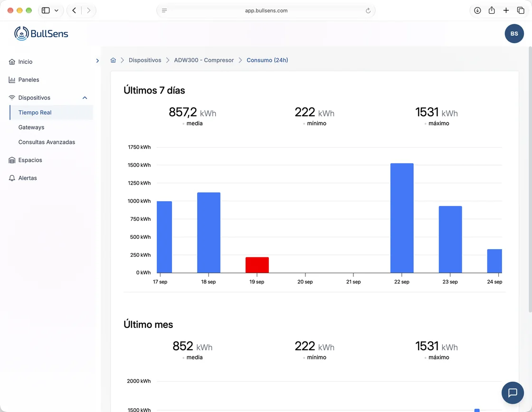This screenshot has width=532, height=412.
Task: Collapse the Dispositivos menu chevron
Action: click(85, 98)
